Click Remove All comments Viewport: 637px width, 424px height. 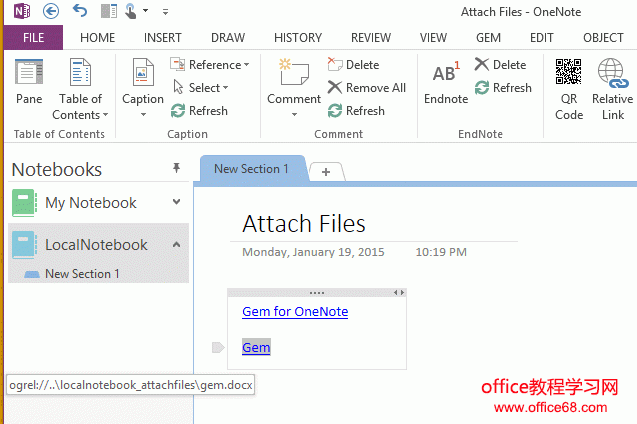367,88
